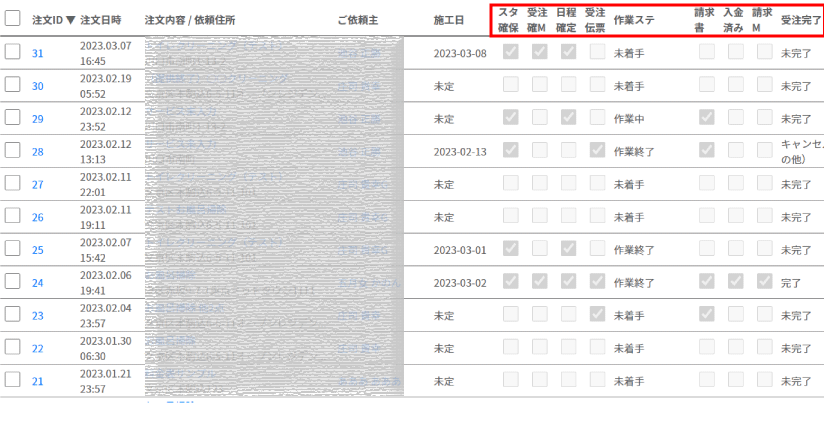The image size is (824, 432).
Task: Sort the table by 注文ID header
Action: click(53, 20)
